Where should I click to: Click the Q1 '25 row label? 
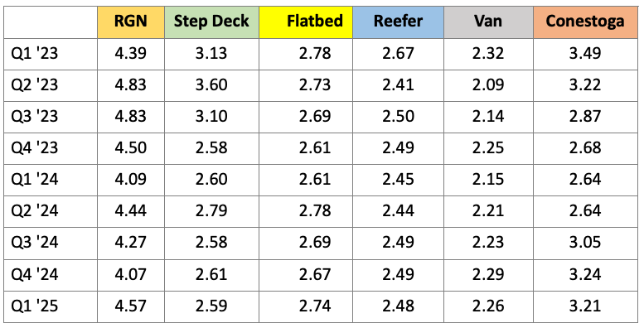(x=35, y=306)
